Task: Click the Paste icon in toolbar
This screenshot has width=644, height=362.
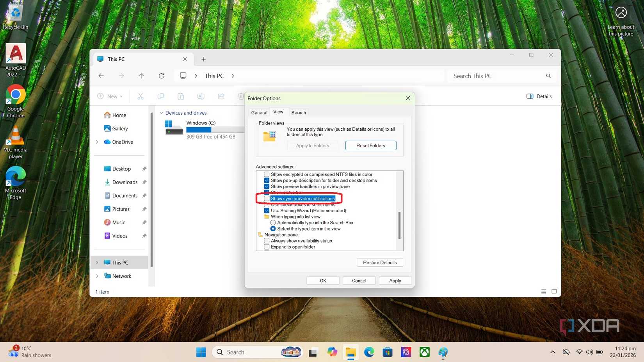Action: point(181,96)
